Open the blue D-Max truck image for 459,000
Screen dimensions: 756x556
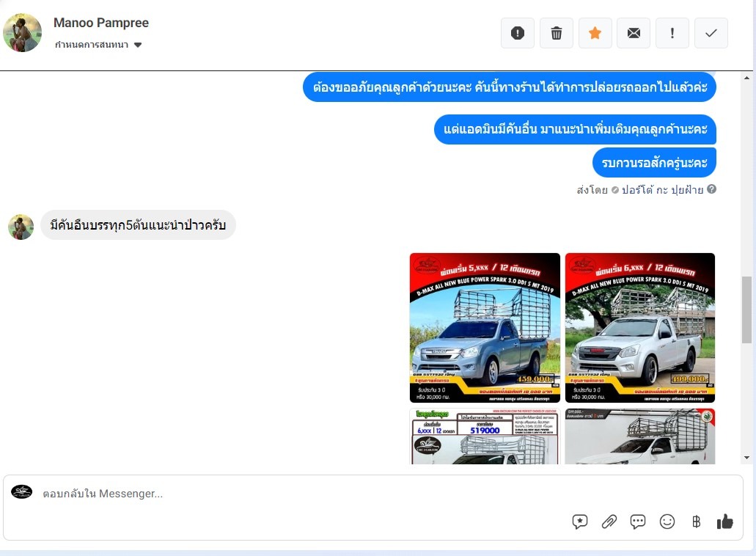(485, 327)
